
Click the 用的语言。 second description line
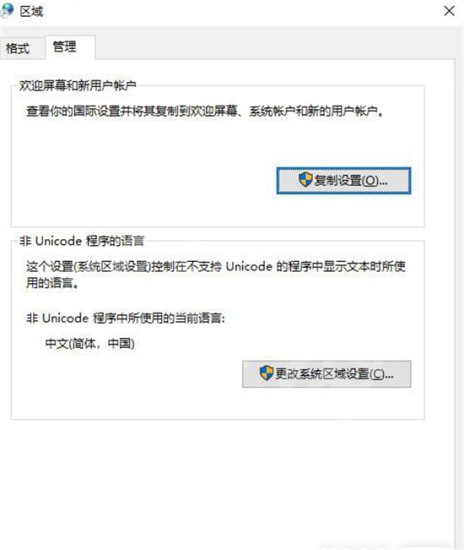tap(52, 283)
